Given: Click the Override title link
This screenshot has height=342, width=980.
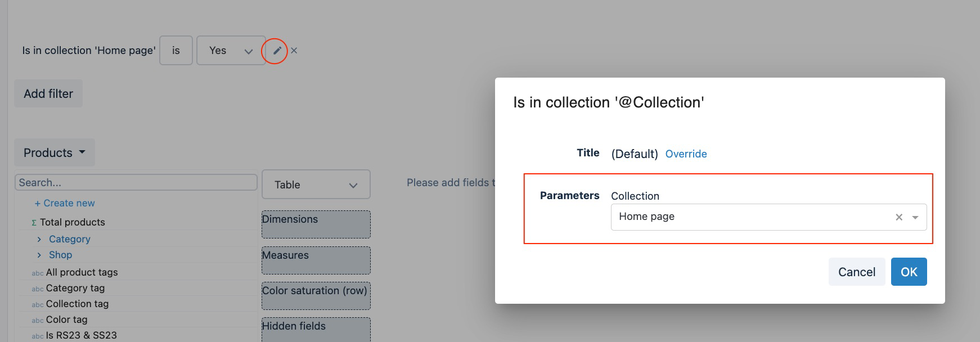Looking at the screenshot, I should point(686,154).
